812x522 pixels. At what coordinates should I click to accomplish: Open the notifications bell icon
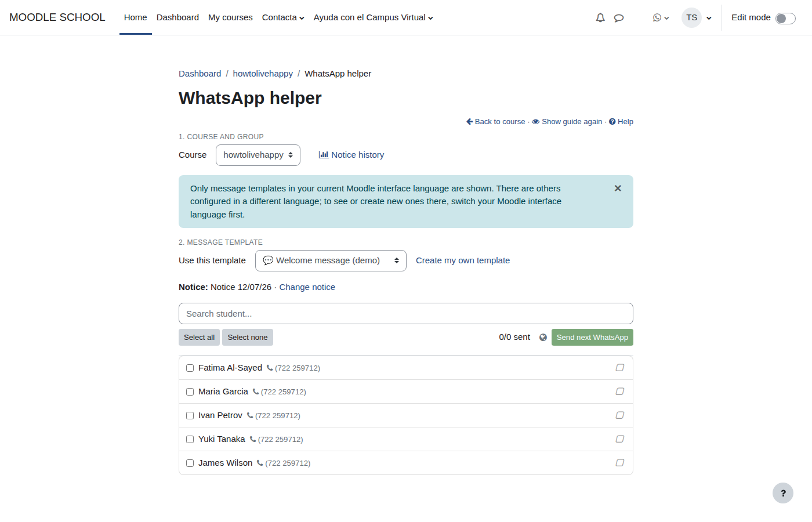[600, 18]
